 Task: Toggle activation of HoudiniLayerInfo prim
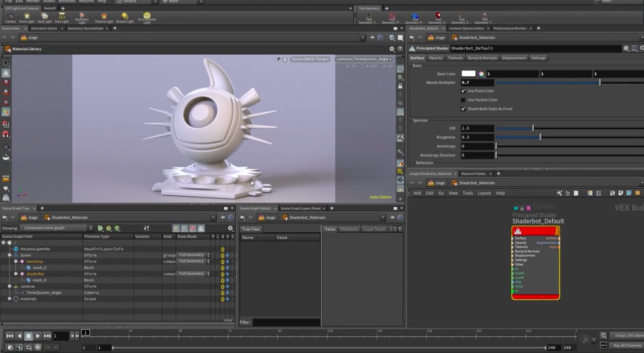(x=222, y=249)
